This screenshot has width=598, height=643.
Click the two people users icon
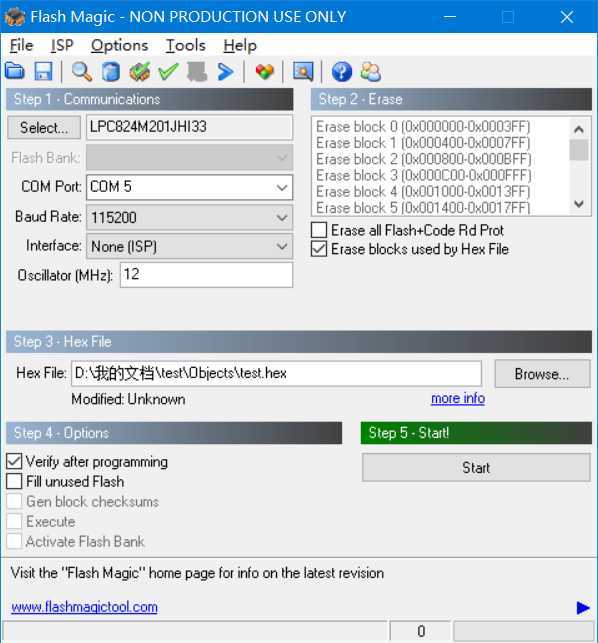tap(370, 72)
